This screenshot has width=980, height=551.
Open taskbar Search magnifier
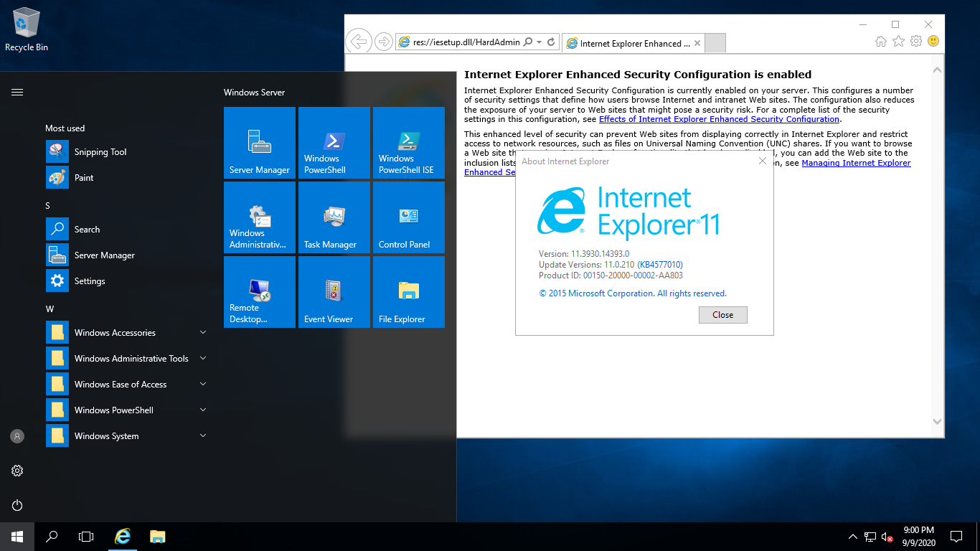[52, 537]
